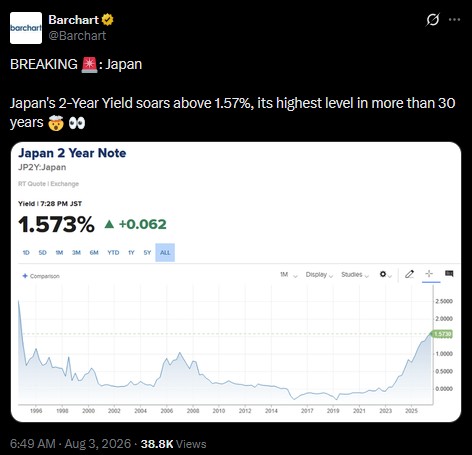Select the pencil draw tool on chart
Screen dimensions: 472x455
(x=409, y=274)
